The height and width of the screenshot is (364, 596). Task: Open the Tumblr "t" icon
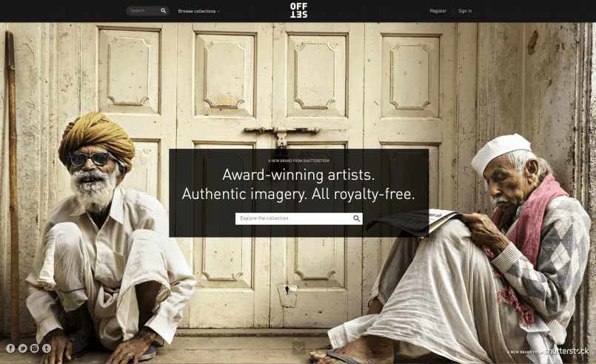[47, 348]
